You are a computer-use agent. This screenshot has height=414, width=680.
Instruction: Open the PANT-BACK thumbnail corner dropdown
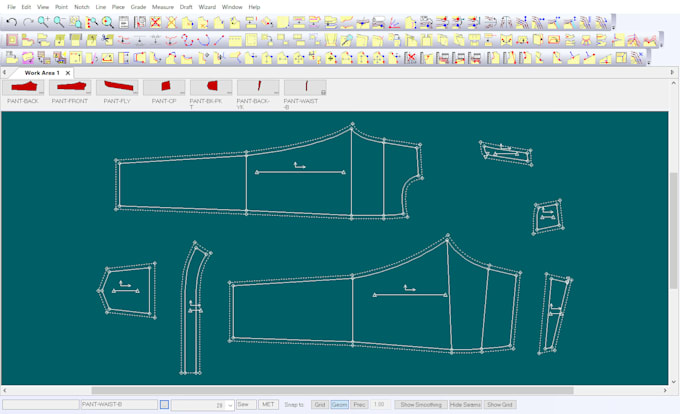pos(42,92)
